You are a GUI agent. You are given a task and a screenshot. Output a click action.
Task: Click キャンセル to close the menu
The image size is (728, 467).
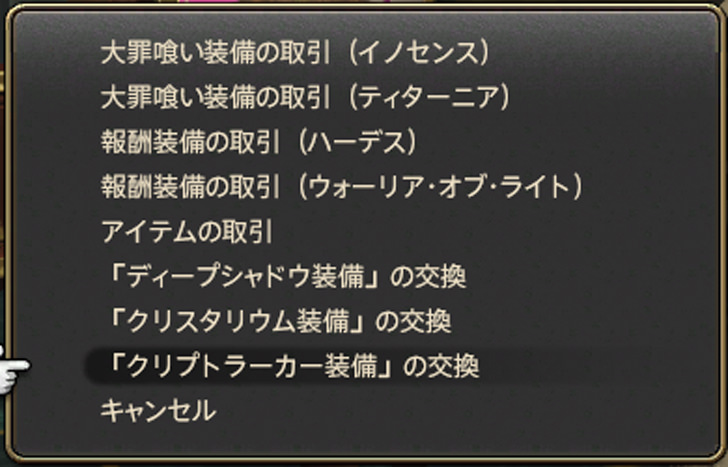click(158, 411)
